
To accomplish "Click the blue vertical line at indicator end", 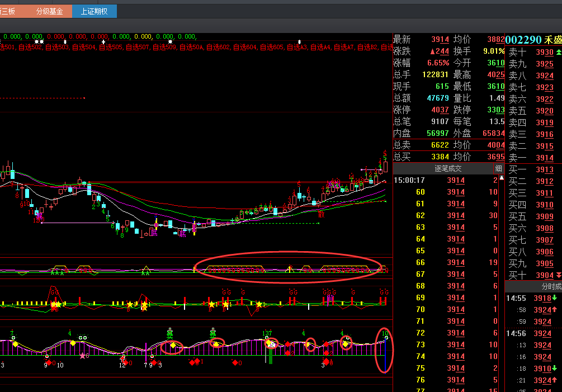I will coord(385,356).
